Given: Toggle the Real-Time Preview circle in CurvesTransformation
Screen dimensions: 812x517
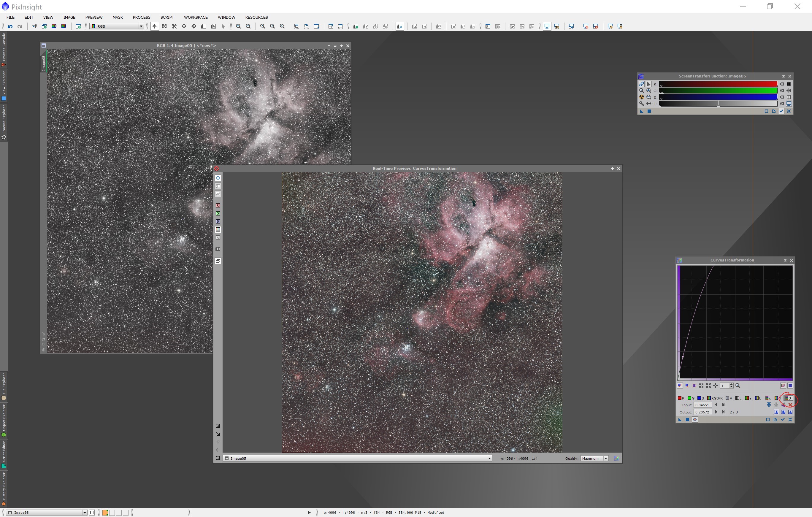Looking at the screenshot, I should pyautogui.click(x=695, y=420).
